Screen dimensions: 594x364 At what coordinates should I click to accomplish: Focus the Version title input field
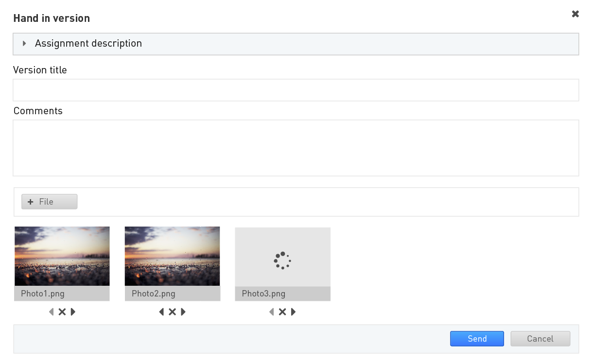coord(296,90)
